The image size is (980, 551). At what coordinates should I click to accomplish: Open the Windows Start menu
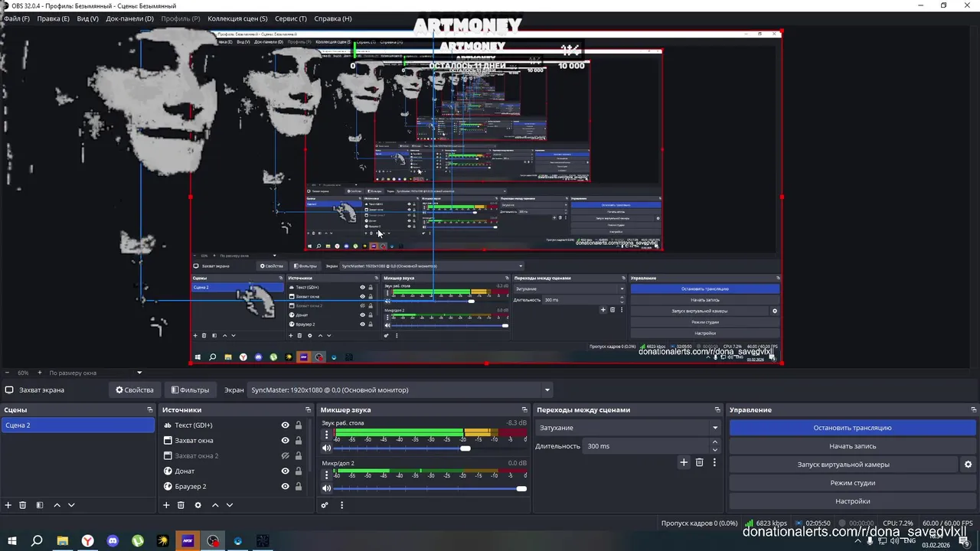[11, 541]
